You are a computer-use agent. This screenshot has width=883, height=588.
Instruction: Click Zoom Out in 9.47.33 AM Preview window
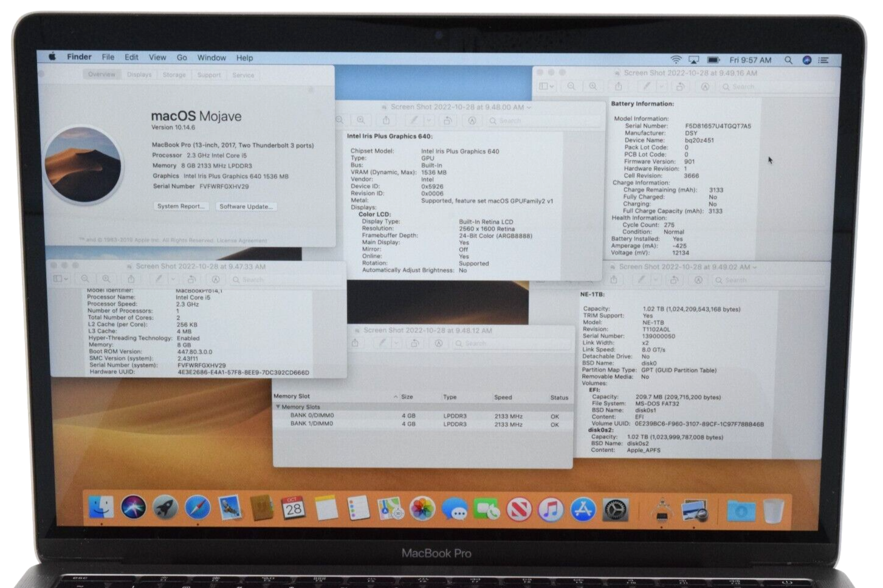click(85, 279)
